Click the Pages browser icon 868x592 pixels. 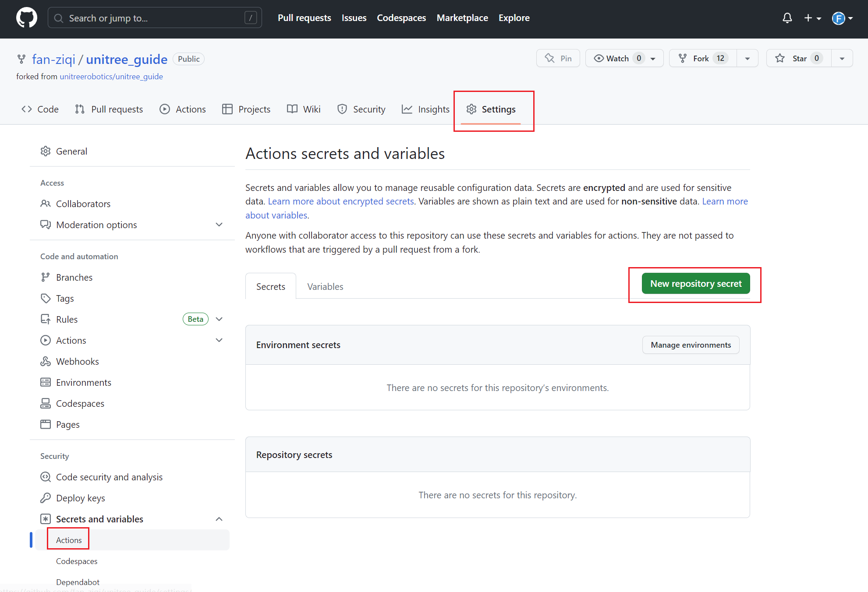(46, 424)
